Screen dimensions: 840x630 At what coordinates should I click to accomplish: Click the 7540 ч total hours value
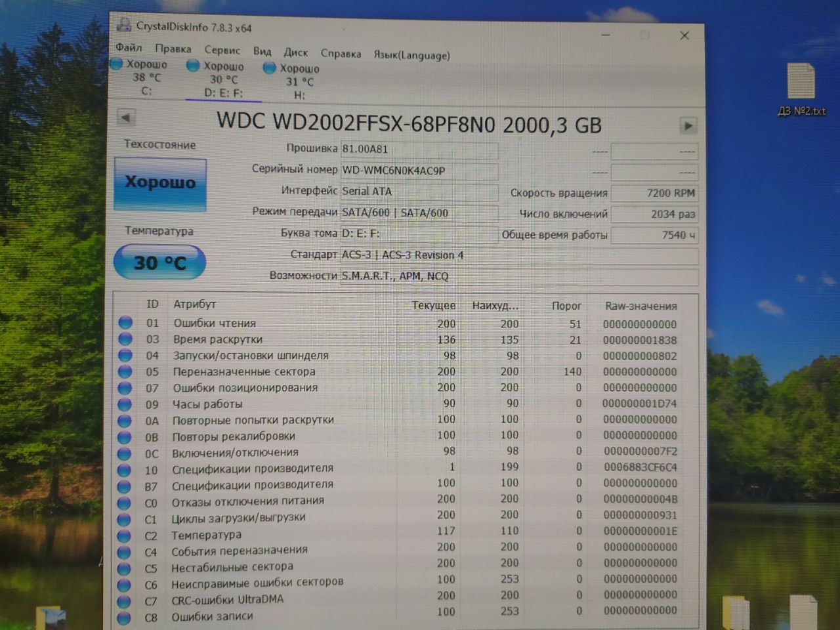[654, 235]
